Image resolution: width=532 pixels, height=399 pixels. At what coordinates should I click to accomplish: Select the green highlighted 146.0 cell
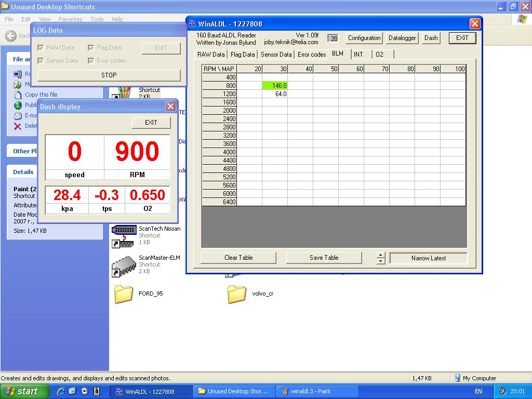click(275, 86)
